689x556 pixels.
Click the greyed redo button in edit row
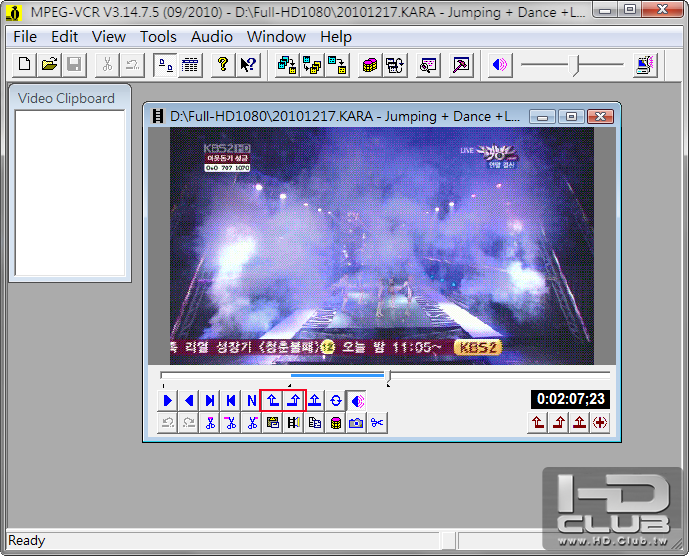point(189,423)
